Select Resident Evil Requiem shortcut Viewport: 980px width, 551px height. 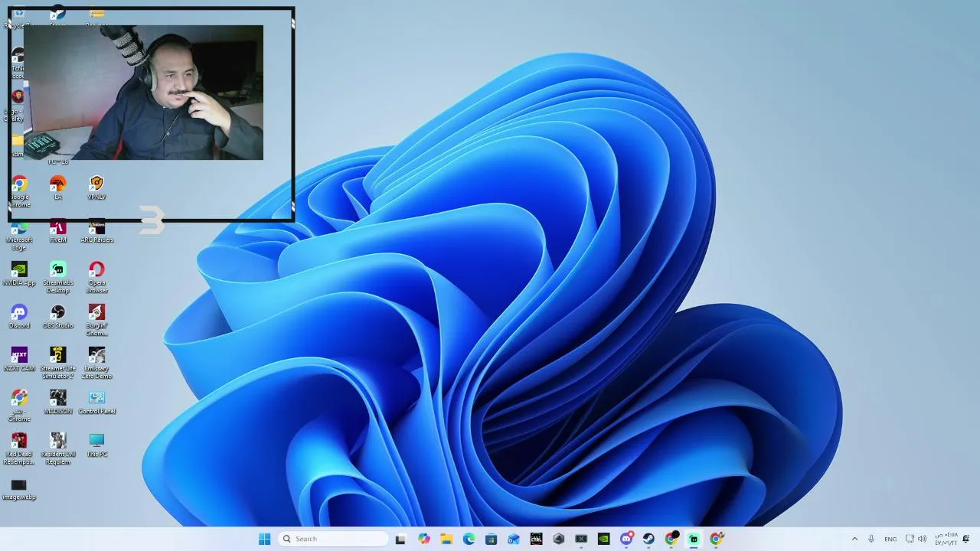point(57,448)
